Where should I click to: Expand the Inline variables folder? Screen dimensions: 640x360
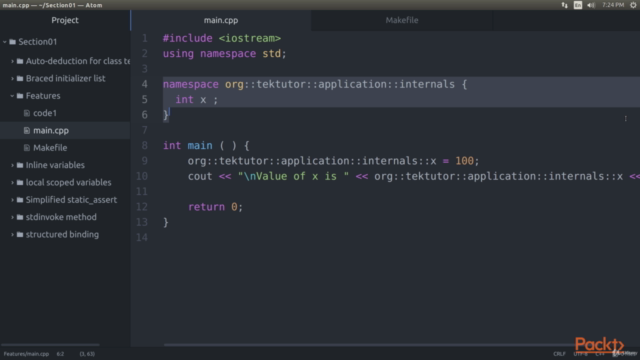point(12,165)
